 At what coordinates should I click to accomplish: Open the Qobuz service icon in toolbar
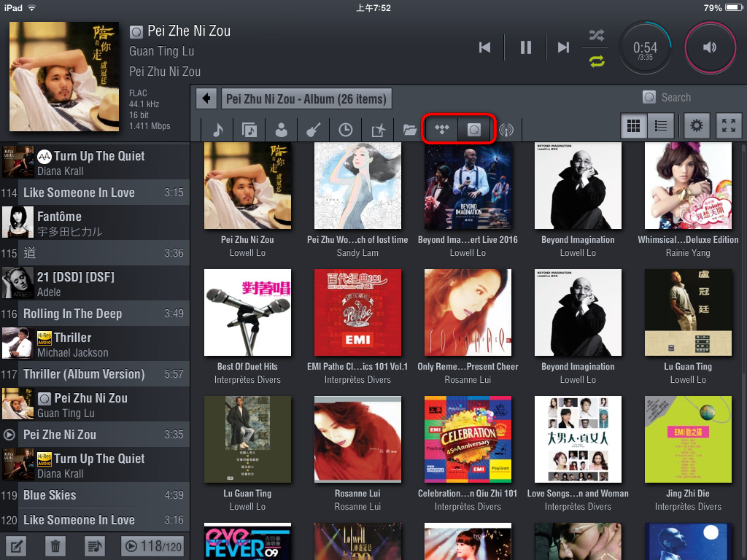pos(474,130)
